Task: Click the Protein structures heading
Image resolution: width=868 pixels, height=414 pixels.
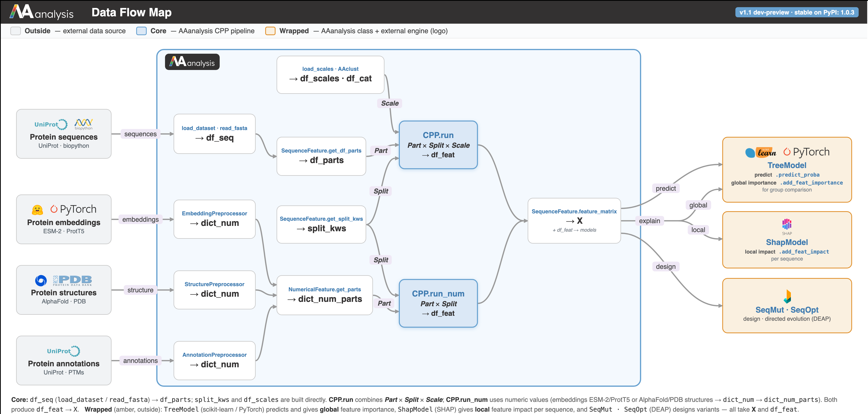Action: point(64,293)
